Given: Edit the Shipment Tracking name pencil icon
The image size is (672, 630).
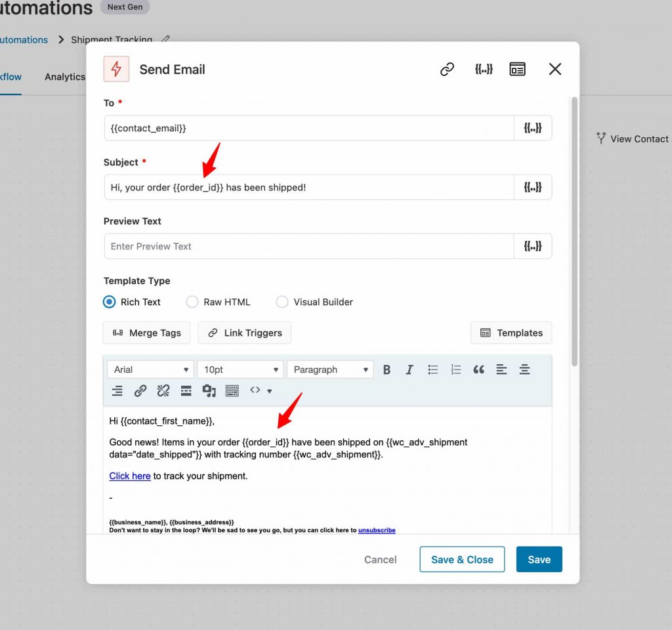Looking at the screenshot, I should 165,39.
